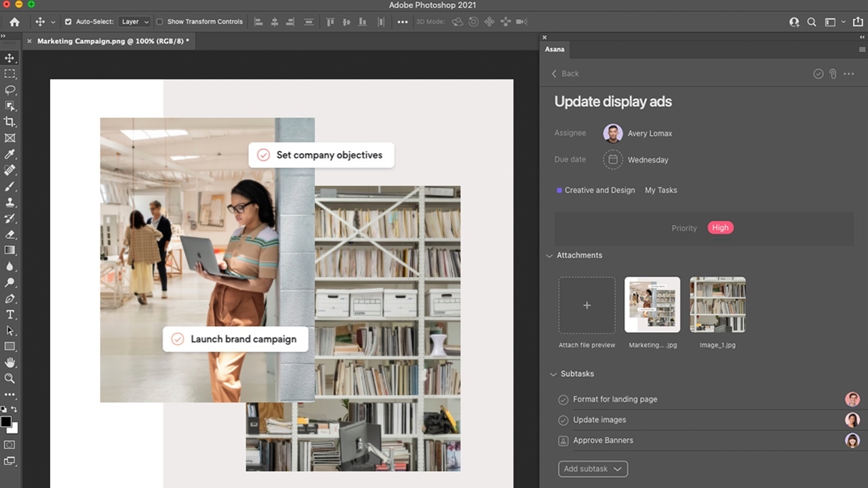868x488 pixels.
Task: Click the Home icon in the options bar
Action: [x=14, y=22]
